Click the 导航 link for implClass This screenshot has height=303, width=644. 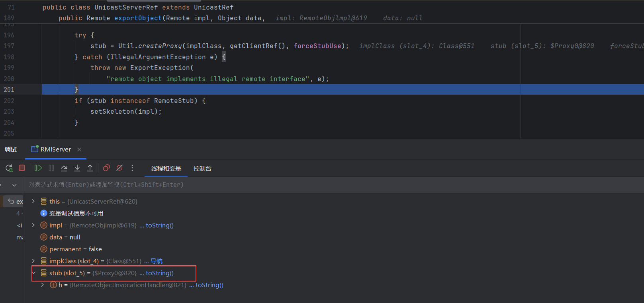pos(157,261)
